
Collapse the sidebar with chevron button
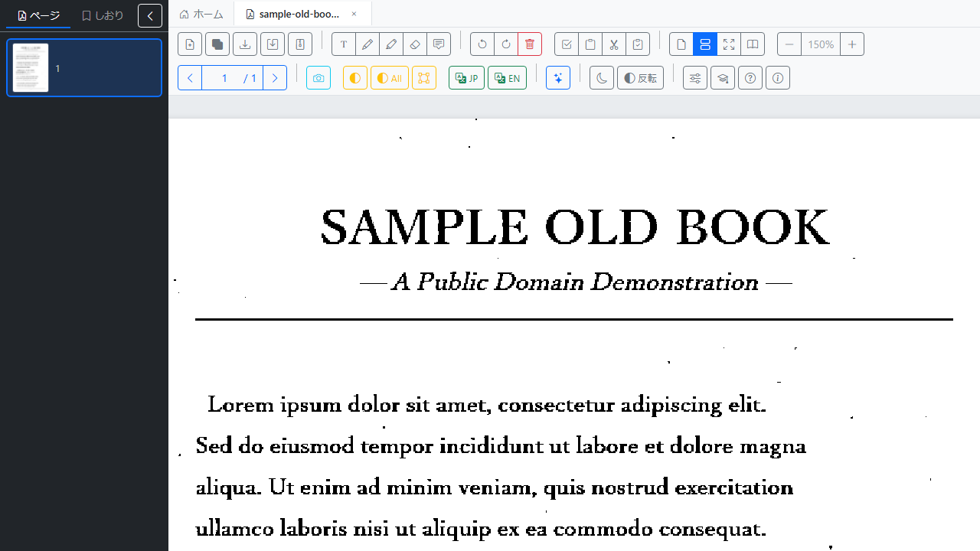coord(150,15)
